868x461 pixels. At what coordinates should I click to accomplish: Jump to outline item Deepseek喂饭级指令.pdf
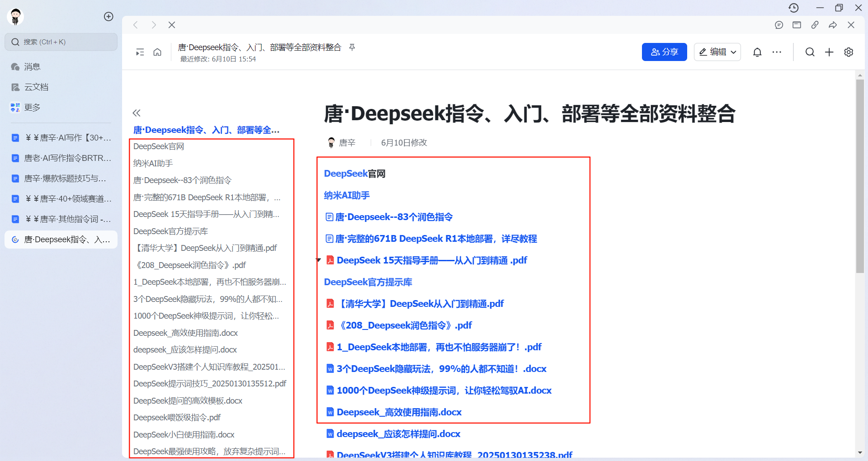[x=177, y=418]
